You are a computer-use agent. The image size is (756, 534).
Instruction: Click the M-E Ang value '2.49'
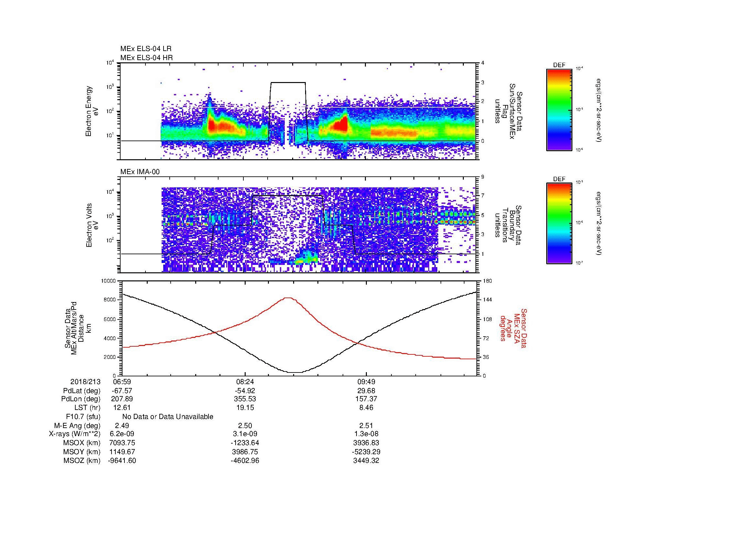[x=122, y=425]
